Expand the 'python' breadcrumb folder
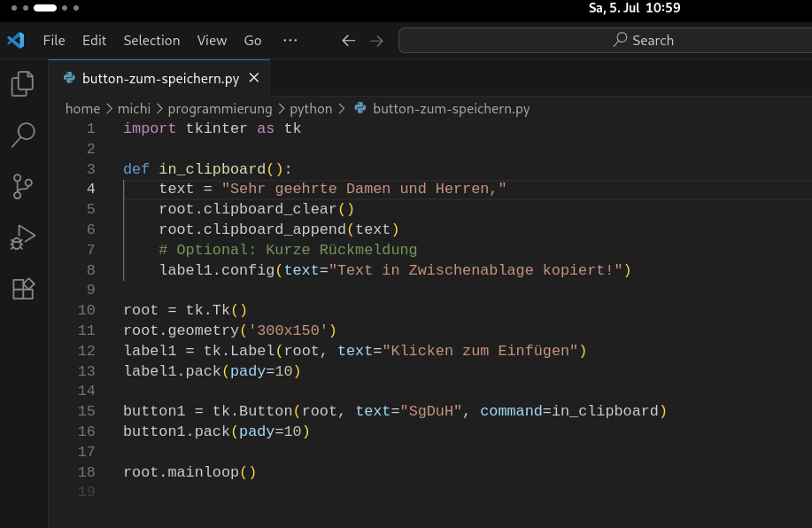Viewport: 812px width, 528px height. (x=311, y=109)
